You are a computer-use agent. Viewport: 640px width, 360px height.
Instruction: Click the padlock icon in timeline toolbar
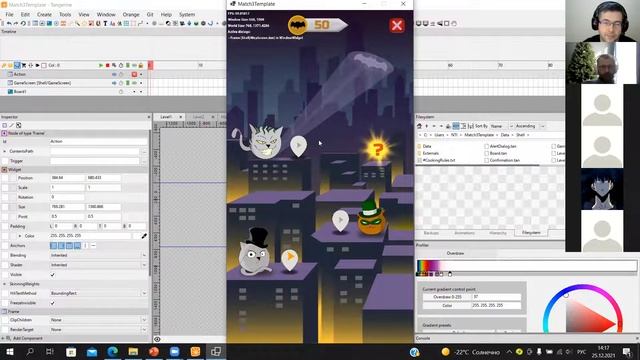(141, 65)
